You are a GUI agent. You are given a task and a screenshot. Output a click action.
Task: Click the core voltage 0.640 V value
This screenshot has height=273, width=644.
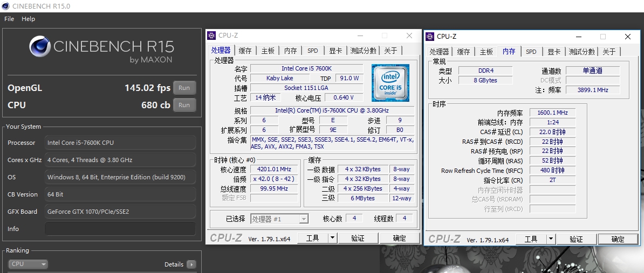344,97
